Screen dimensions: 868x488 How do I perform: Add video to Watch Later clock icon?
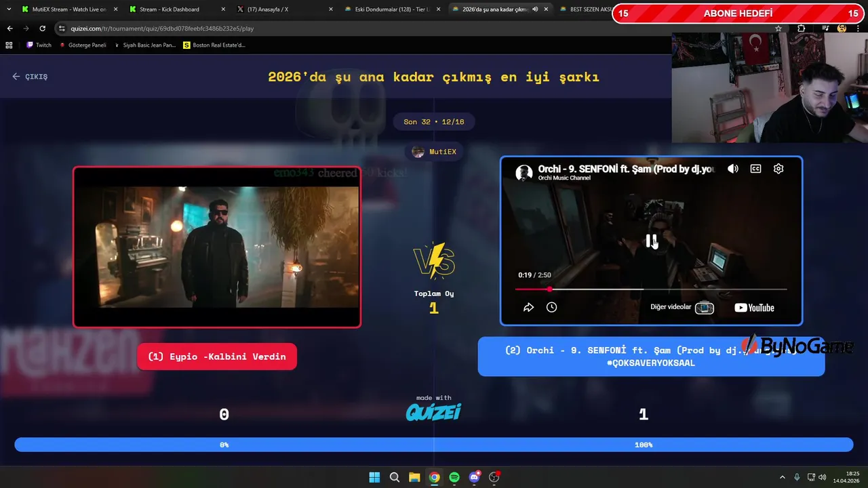pos(551,308)
